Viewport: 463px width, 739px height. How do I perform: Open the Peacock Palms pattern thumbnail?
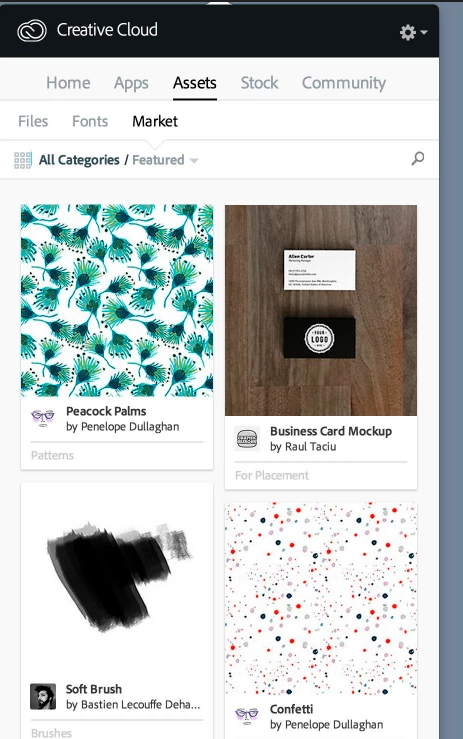117,300
